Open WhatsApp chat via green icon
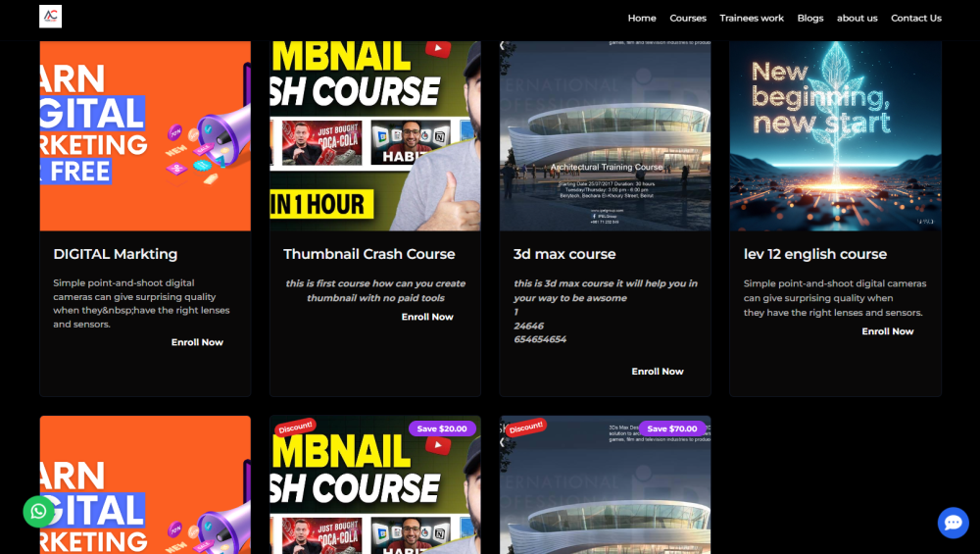Screen dimensions: 980x554 [x=38, y=511]
